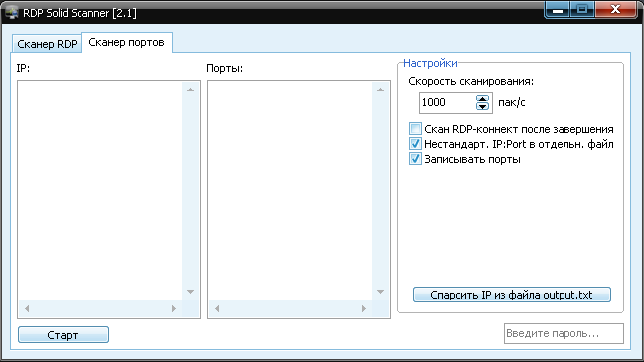Toggle the Записывать порты checkbox
The width and height of the screenshot is (644, 362).
(x=415, y=158)
